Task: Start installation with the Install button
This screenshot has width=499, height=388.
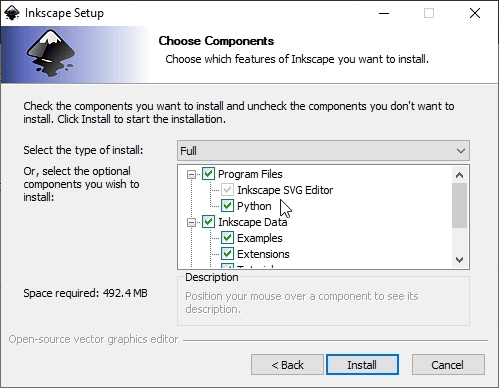Action: (x=362, y=365)
